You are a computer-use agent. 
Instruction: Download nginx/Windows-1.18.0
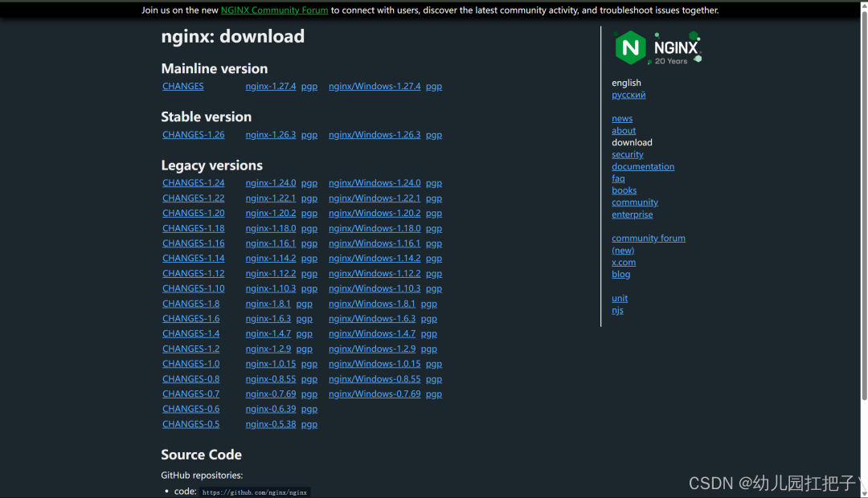coord(375,228)
